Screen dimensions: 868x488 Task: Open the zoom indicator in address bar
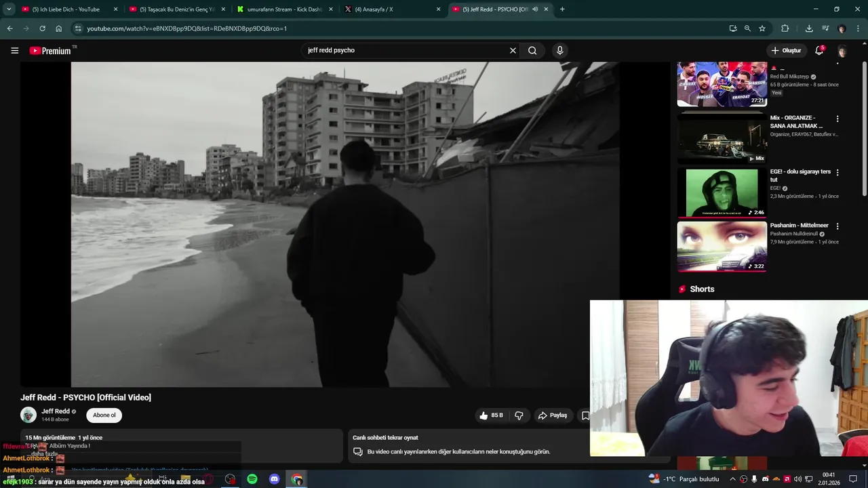click(x=747, y=28)
